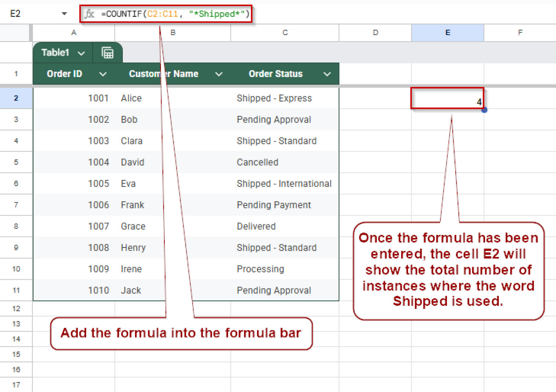The image size is (556, 392).
Task: Open the Order Status column filter dropdown
Action: (x=327, y=74)
